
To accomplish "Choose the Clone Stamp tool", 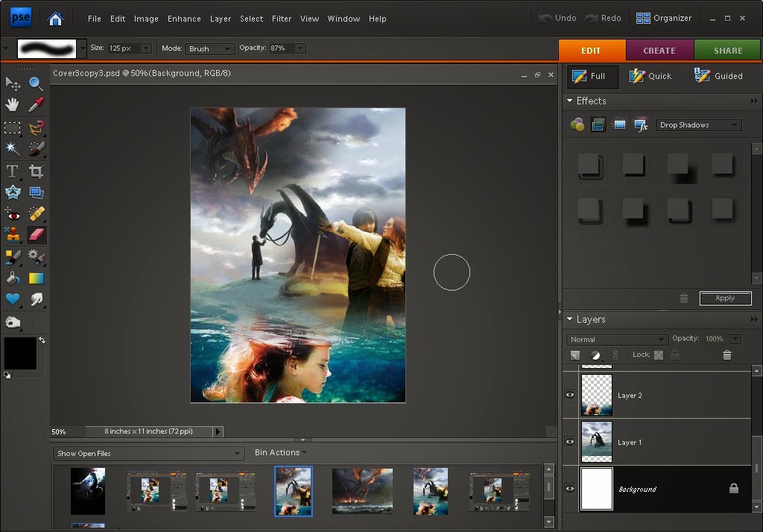I will click(x=13, y=235).
